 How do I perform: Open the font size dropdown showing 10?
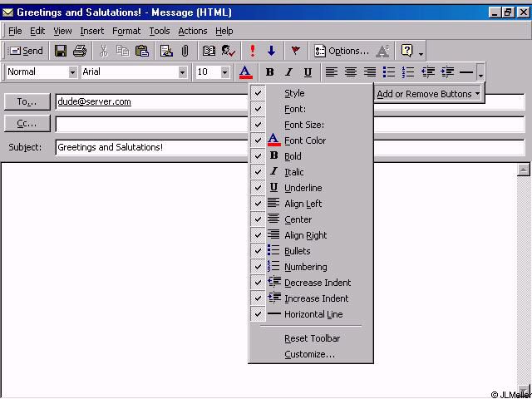[x=224, y=72]
